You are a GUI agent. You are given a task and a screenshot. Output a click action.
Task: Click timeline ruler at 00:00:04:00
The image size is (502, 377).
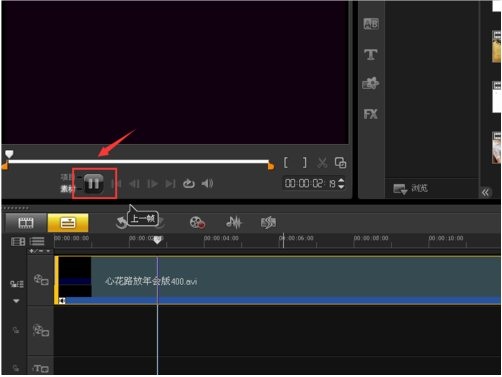click(x=221, y=238)
